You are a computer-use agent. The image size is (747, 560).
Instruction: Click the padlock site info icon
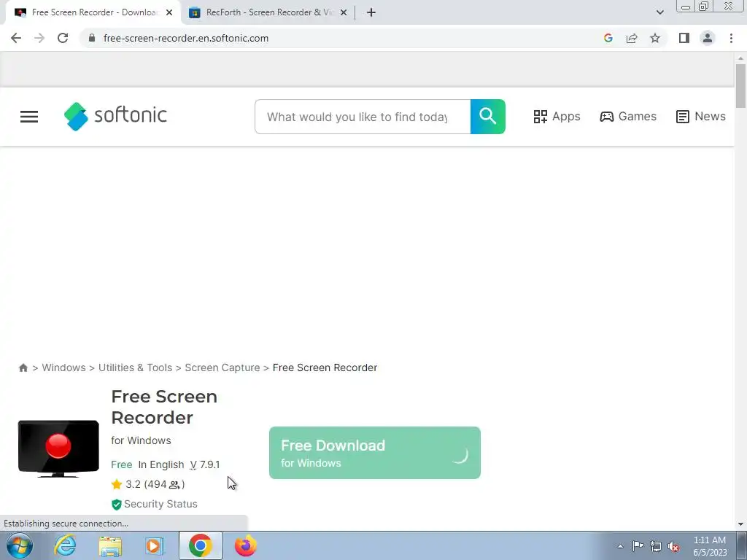tap(92, 38)
